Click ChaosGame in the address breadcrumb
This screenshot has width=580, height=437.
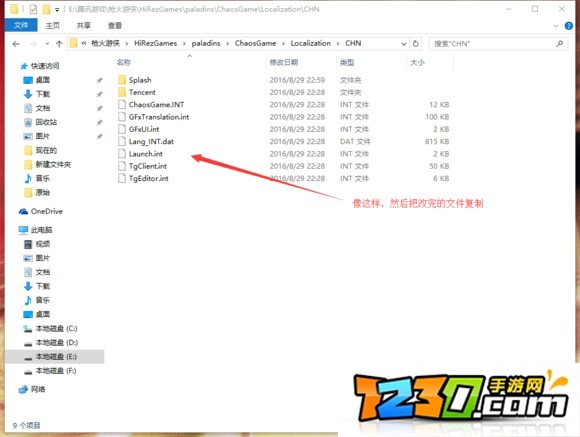(x=255, y=43)
